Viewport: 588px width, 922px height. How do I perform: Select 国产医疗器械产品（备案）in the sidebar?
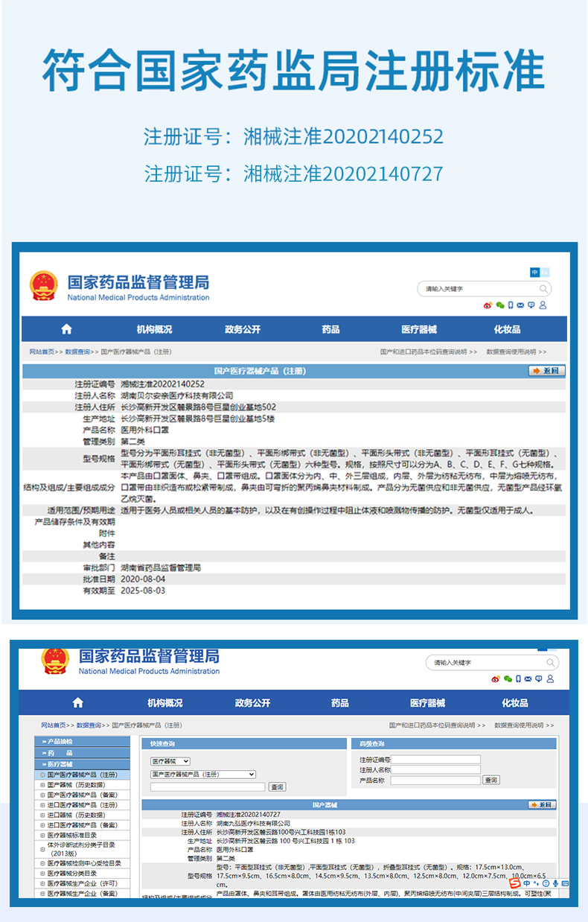(x=83, y=795)
